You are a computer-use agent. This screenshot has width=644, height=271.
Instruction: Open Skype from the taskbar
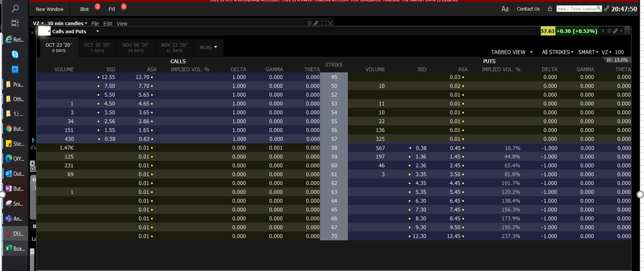[15, 54]
